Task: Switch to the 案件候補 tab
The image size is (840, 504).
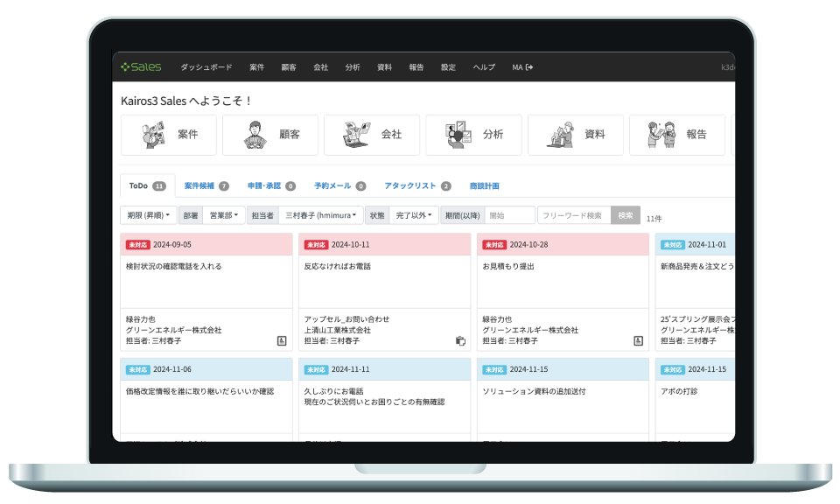Action: tap(206, 185)
